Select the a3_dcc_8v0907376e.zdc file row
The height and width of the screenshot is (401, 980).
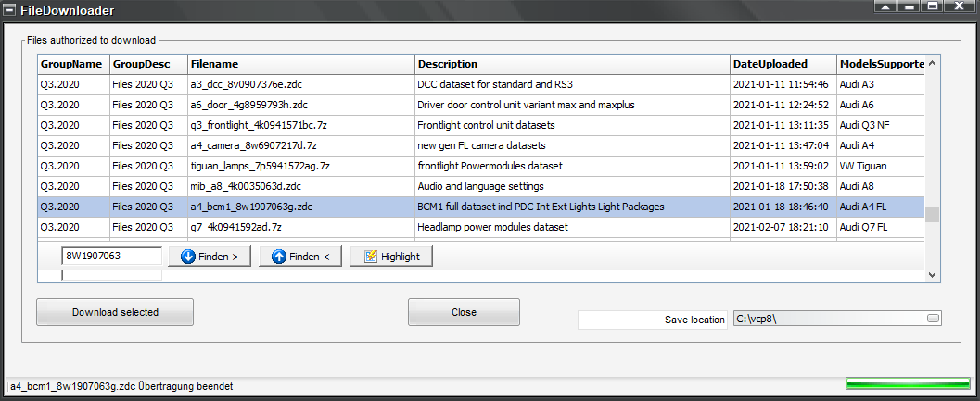480,84
